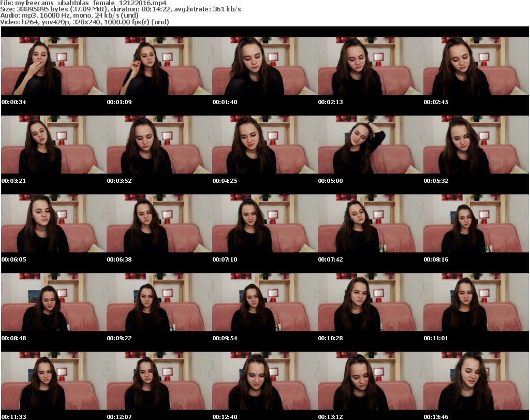Select the '00:06:38' timestamp text
The width and height of the screenshot is (530, 420).
click(x=119, y=259)
